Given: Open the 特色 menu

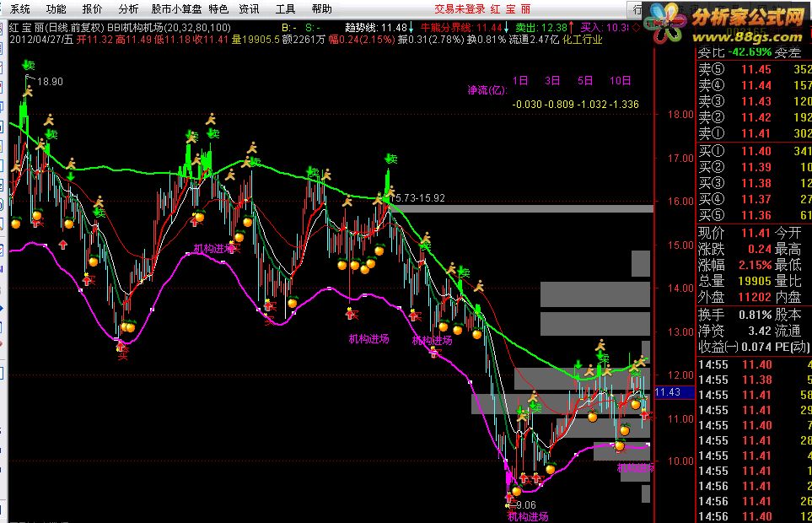Looking at the screenshot, I should click(218, 8).
